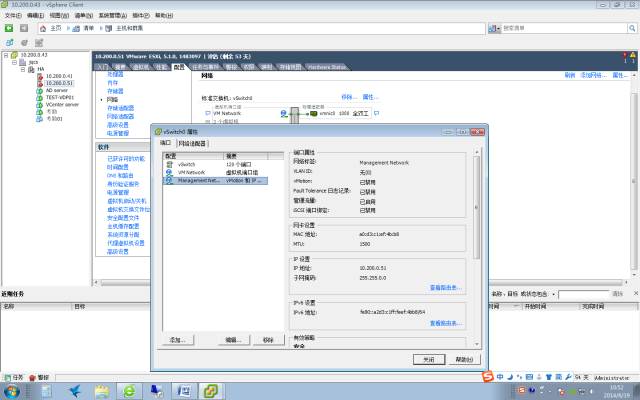Screen dimensions: 640x400
Task: Click the 属性... link beside vSwitch0
Action: tap(371, 97)
